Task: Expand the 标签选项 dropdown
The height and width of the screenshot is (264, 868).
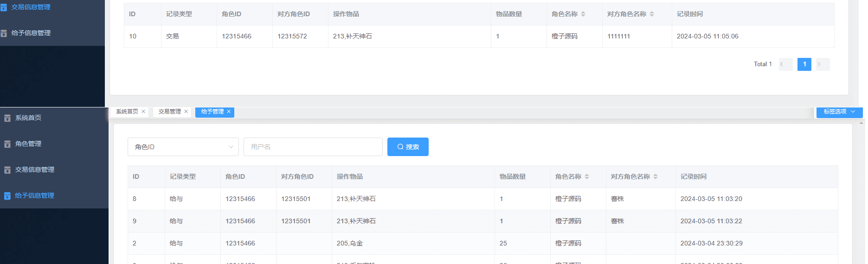Action: click(x=839, y=112)
